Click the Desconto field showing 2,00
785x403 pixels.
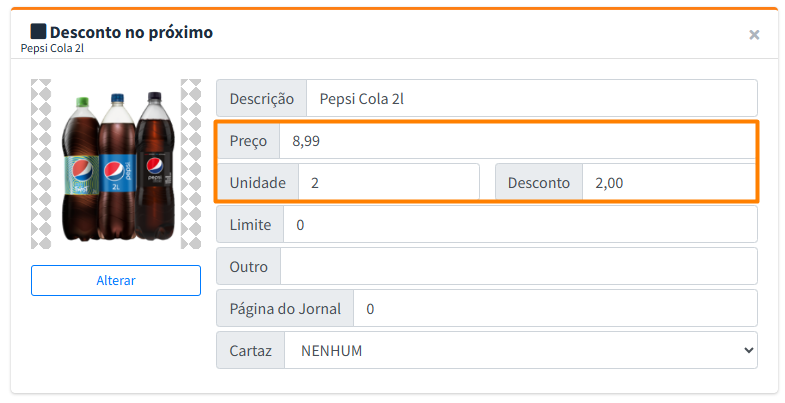(668, 183)
